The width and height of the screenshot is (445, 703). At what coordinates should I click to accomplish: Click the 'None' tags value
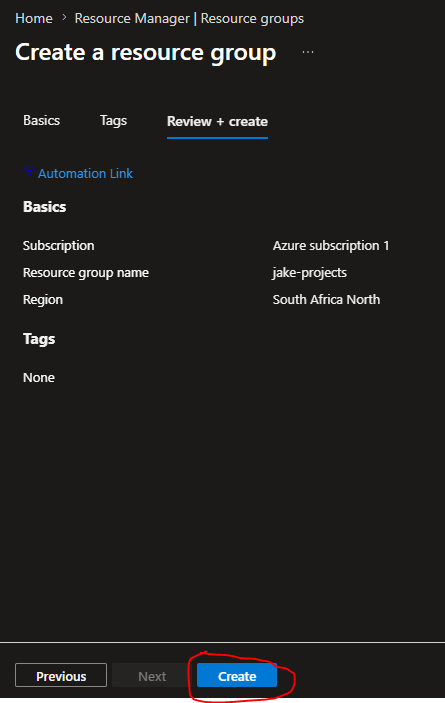tap(39, 378)
